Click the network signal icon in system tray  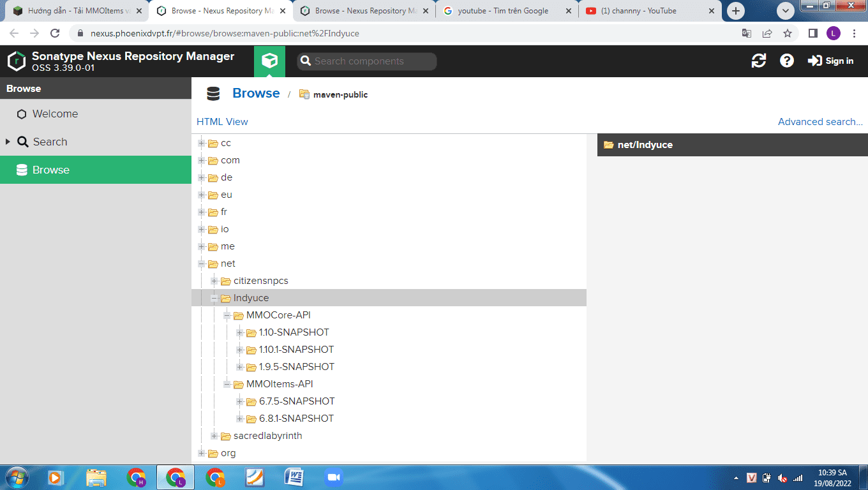coord(798,478)
